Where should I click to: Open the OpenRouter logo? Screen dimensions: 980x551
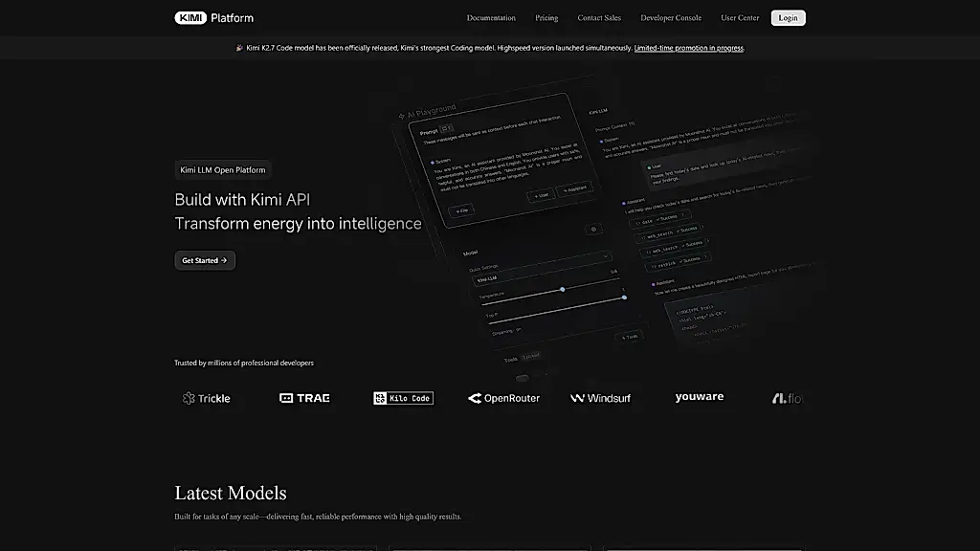[x=503, y=398]
